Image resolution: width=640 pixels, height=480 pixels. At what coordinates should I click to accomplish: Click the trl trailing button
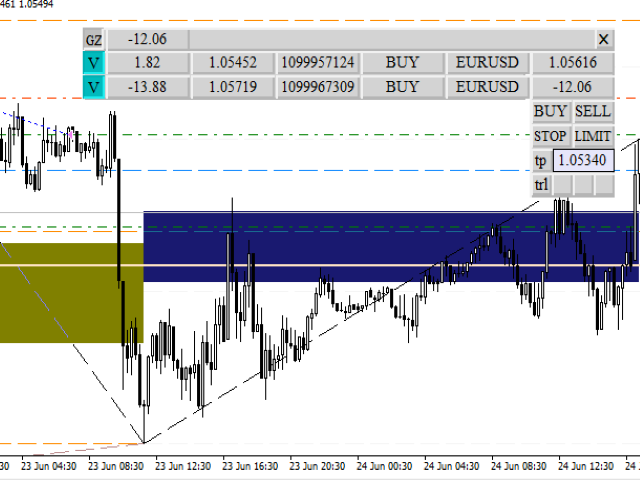[541, 185]
